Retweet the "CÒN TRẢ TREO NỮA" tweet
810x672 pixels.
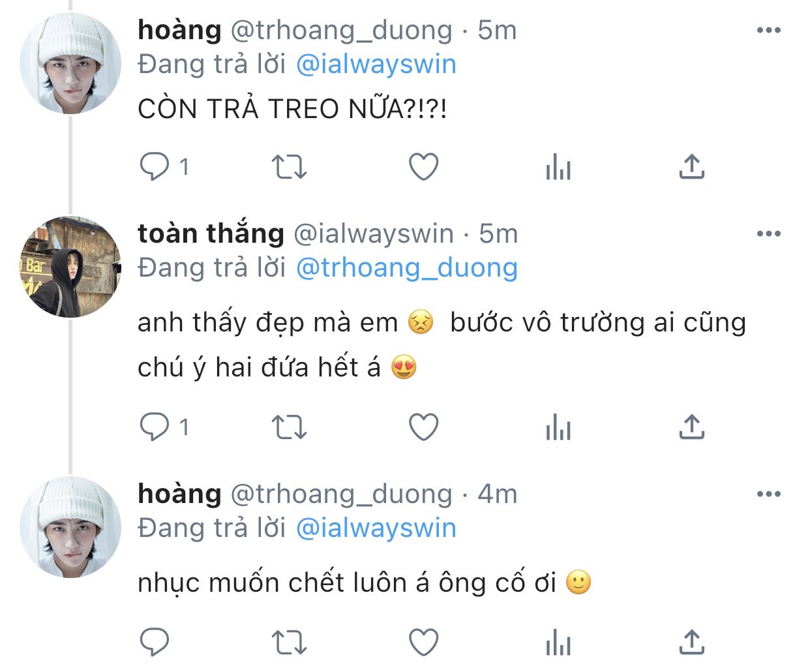coord(288,167)
